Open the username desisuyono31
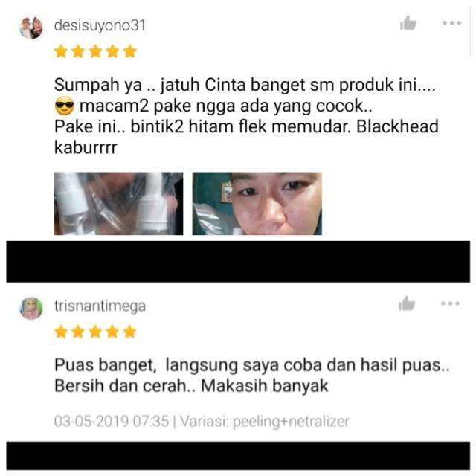The image size is (476, 476). tap(100, 25)
